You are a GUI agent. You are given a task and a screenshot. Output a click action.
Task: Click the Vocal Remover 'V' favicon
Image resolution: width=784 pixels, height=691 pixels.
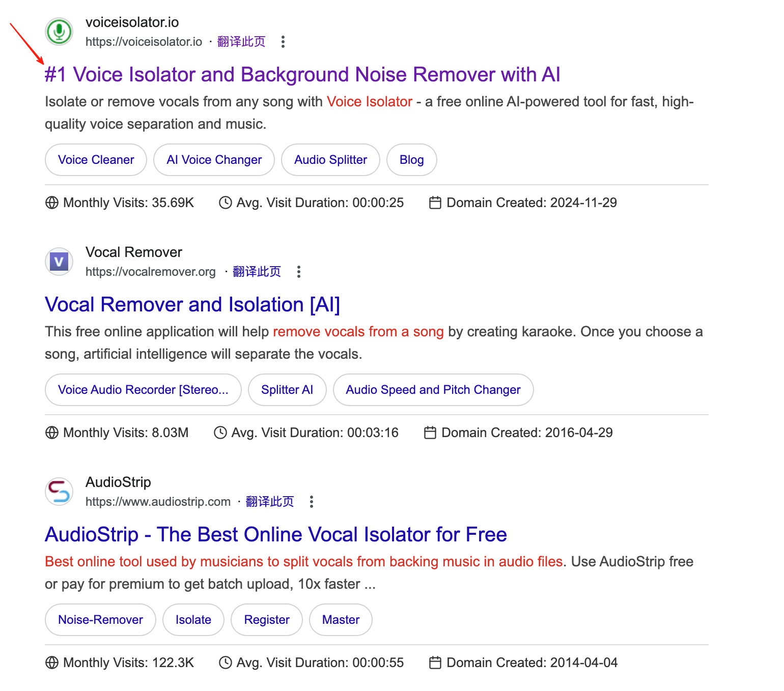[x=59, y=262]
